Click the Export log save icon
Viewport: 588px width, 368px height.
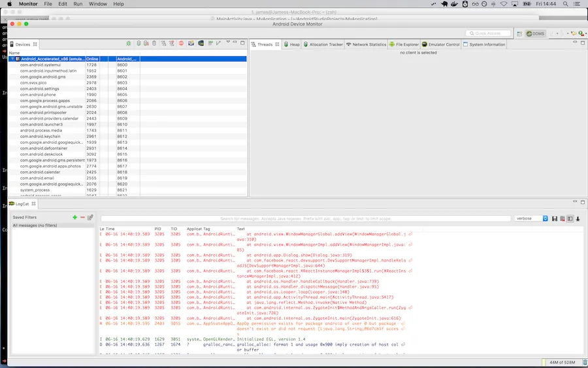555,219
